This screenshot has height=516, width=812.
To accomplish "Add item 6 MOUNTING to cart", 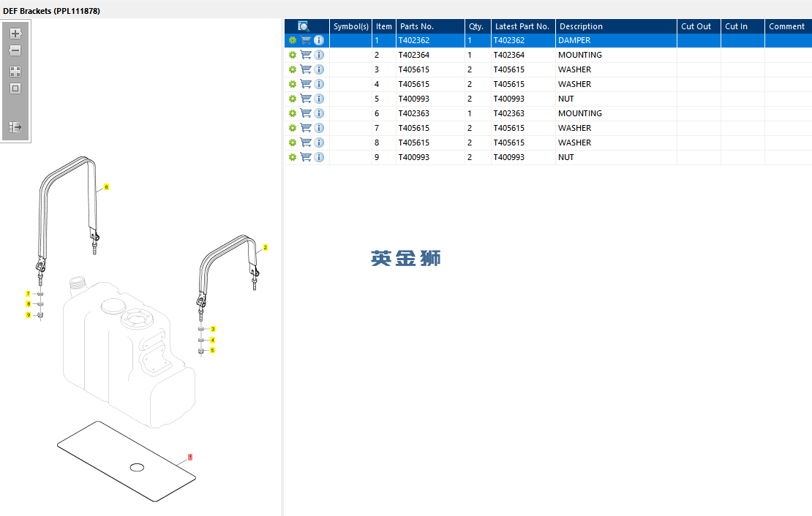I will click(x=306, y=113).
